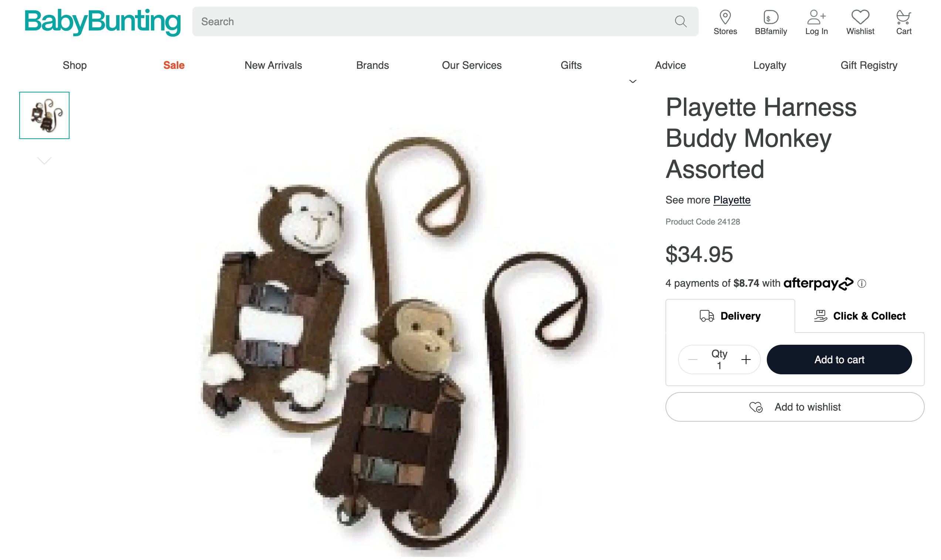
Task: Click the Add to wishlist button
Action: [795, 407]
